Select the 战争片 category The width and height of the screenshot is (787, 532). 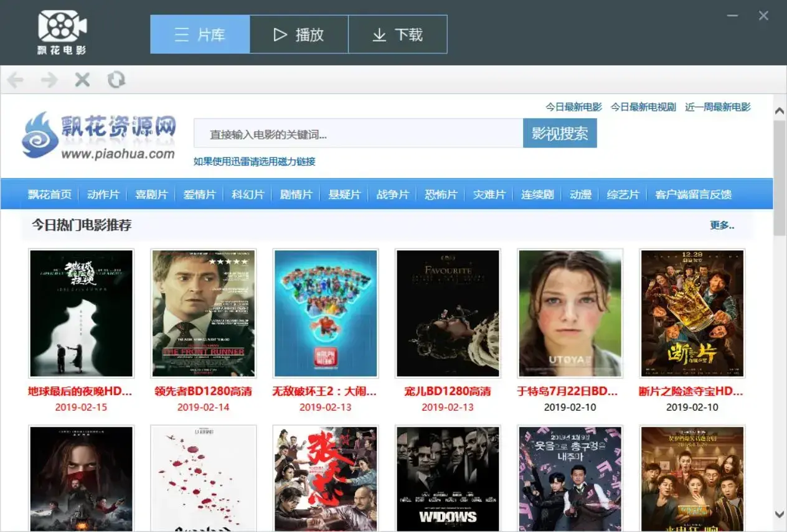click(x=393, y=195)
